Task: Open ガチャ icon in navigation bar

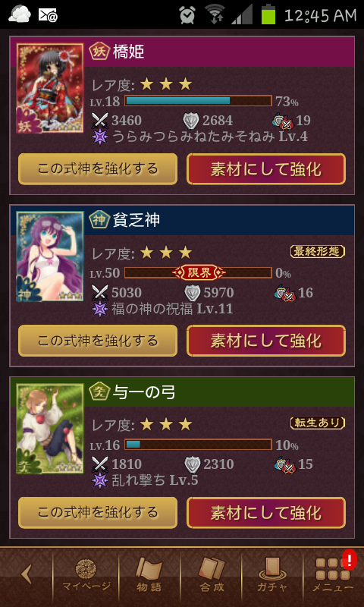Action: (x=272, y=575)
